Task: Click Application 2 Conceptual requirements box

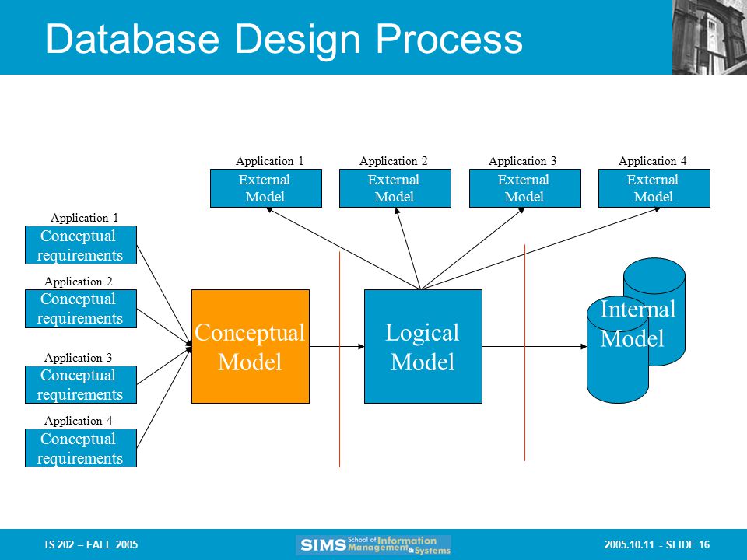Action: click(81, 309)
